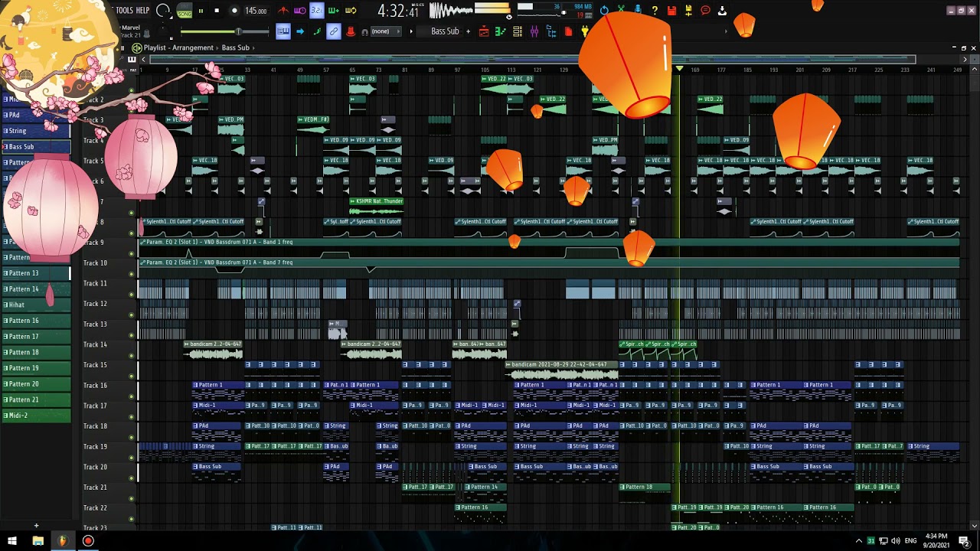The height and width of the screenshot is (551, 980).
Task: Select Pattern 21 in the pattern list
Action: pyautogui.click(x=35, y=399)
